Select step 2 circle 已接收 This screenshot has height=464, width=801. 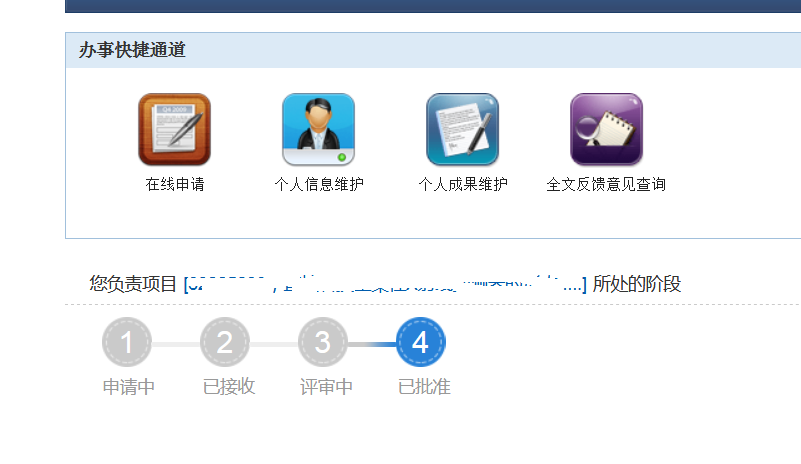click(x=225, y=342)
